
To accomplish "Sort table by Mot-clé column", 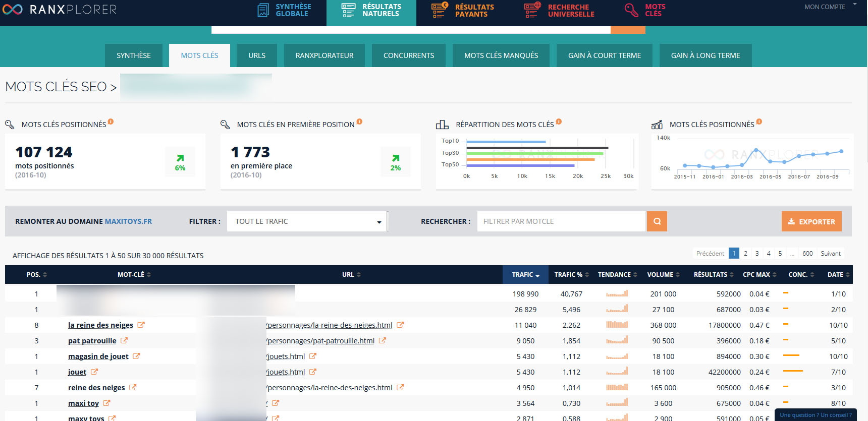I will [134, 275].
